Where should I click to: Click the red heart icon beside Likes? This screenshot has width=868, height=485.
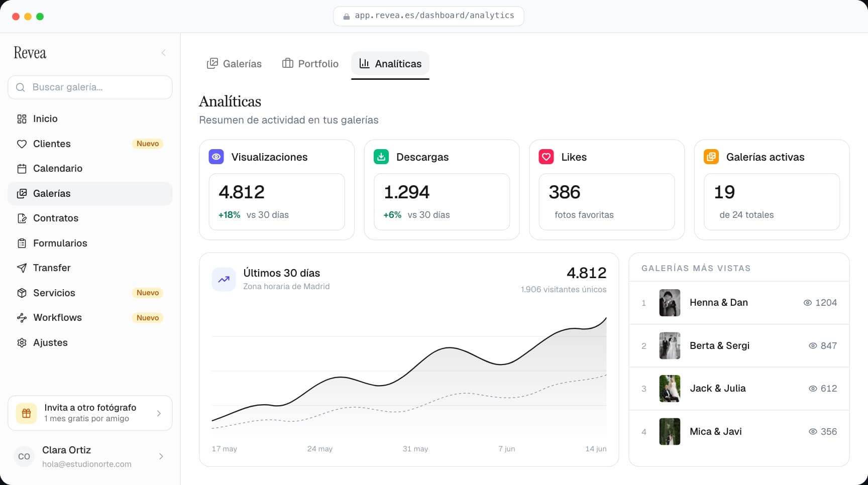[546, 157]
